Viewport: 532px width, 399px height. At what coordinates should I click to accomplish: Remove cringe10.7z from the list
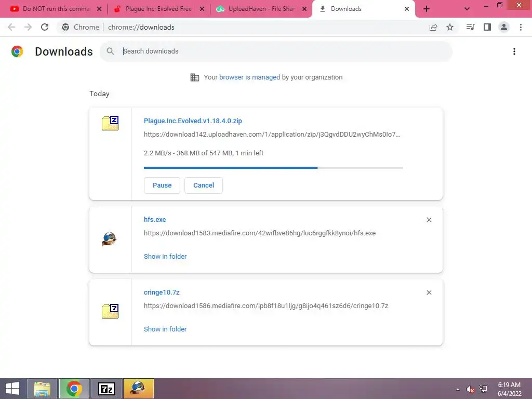pos(429,292)
